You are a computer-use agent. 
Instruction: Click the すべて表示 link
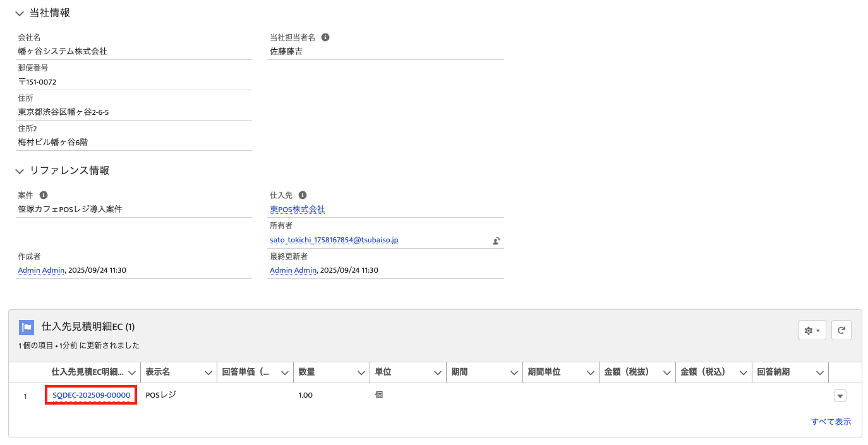pos(831,422)
